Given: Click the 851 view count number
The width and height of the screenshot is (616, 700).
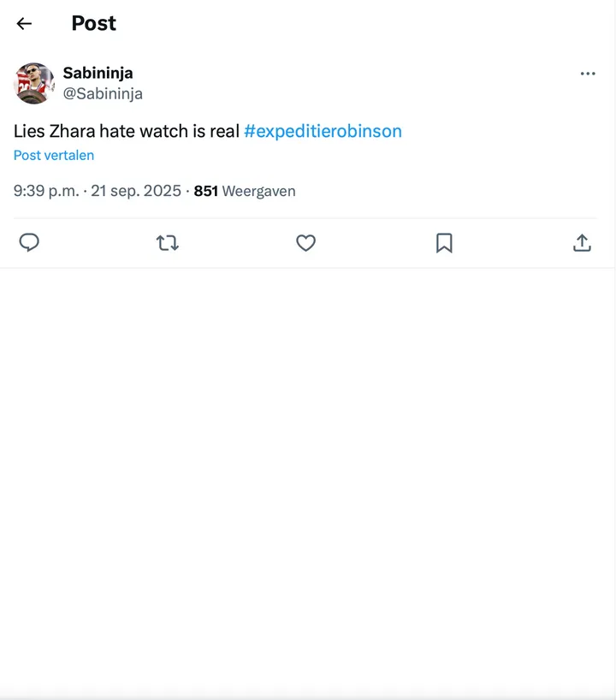Looking at the screenshot, I should point(206,191).
